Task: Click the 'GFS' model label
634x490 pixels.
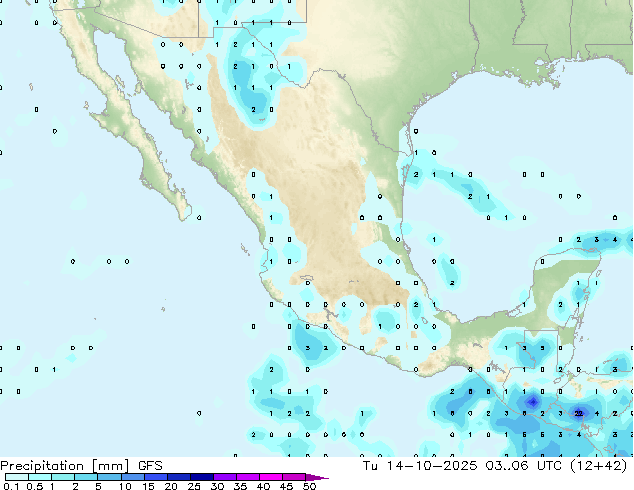Action: tap(150, 466)
